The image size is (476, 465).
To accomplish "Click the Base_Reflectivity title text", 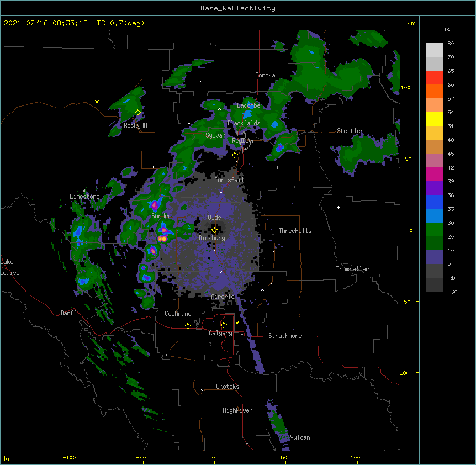I will tap(238, 8).
